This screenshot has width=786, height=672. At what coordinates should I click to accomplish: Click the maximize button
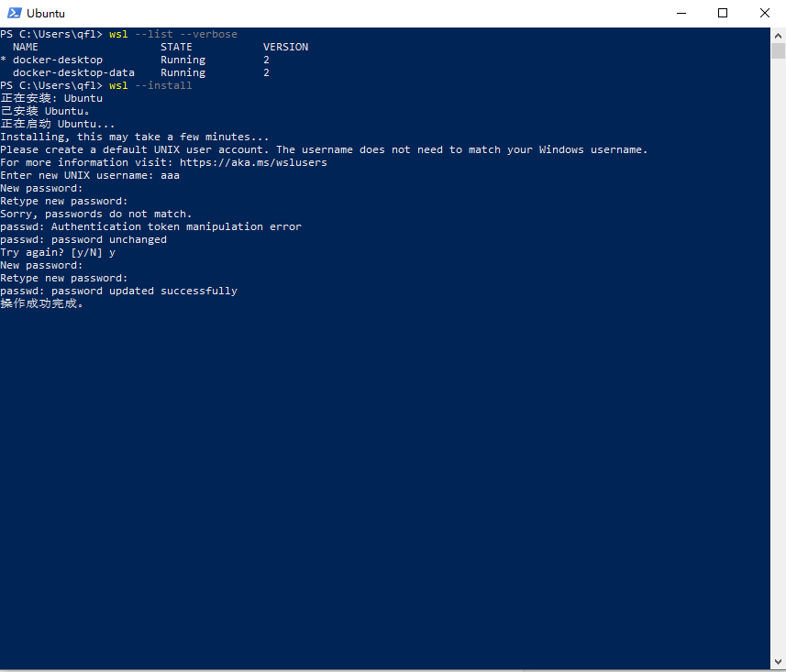coord(723,13)
